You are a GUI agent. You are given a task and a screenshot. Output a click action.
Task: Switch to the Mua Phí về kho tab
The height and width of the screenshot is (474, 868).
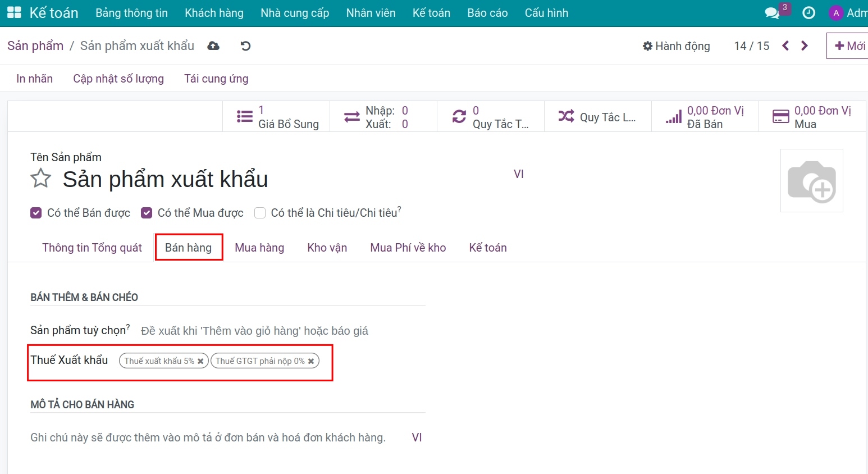(x=408, y=248)
